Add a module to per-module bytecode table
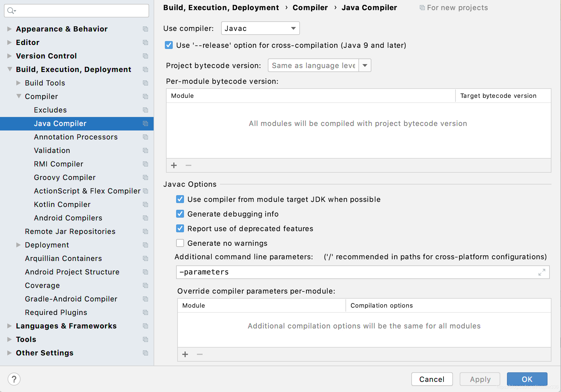 coord(174,165)
